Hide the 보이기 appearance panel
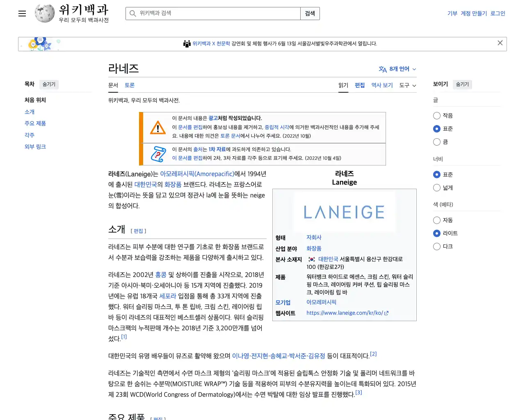Image resolution: width=525 pixels, height=420 pixels. tap(462, 84)
